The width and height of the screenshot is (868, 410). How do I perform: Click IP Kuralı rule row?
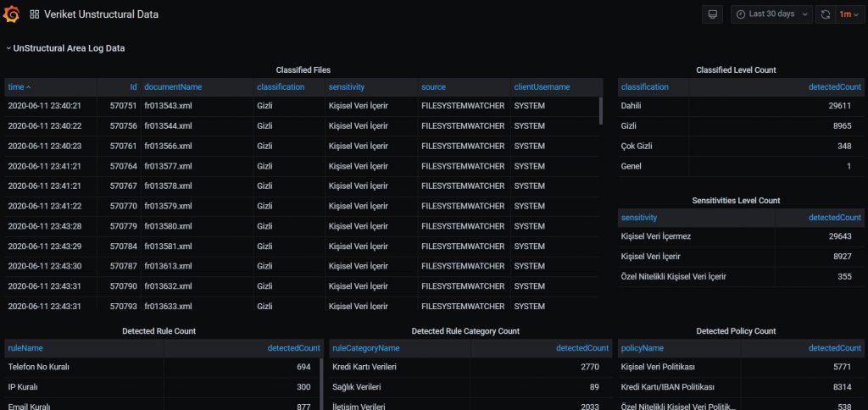tap(162, 387)
